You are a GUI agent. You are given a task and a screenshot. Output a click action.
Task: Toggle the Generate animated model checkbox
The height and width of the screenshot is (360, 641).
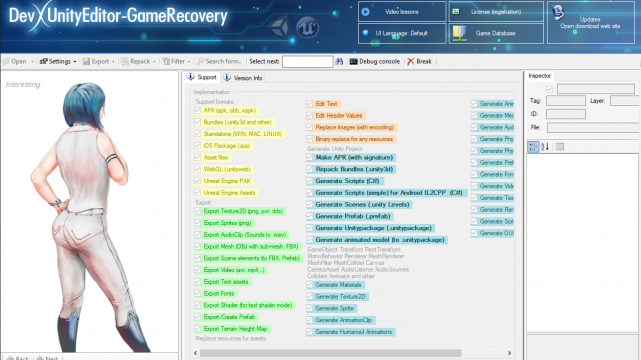(x=309, y=240)
